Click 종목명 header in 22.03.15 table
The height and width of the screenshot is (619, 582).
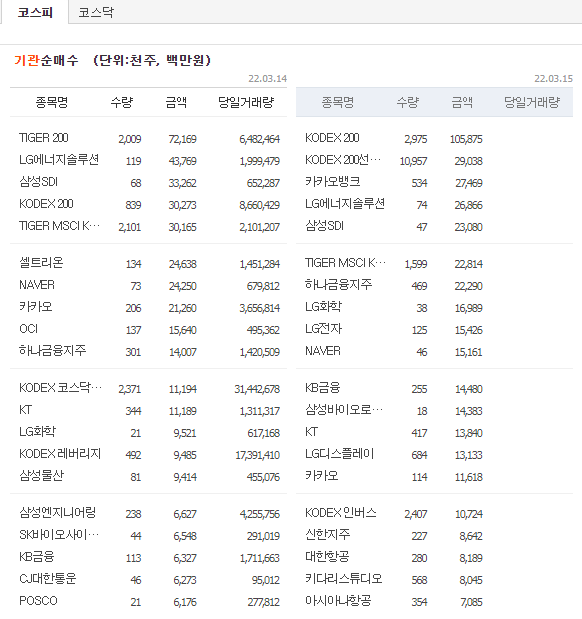tap(338, 103)
